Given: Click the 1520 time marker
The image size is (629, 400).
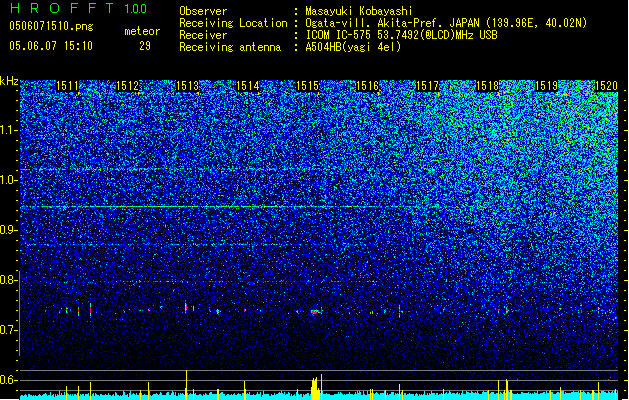Looking at the screenshot, I should pos(606,86).
